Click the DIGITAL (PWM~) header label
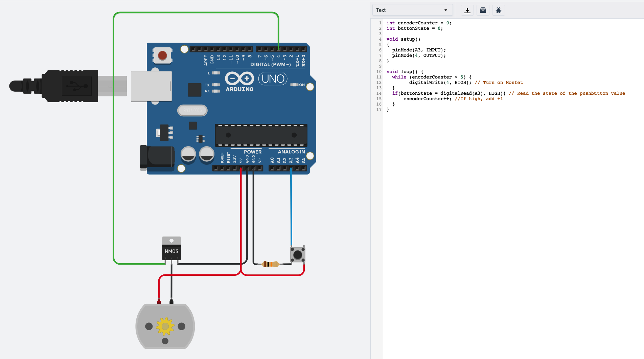Screen dimensions: 644x359 [271, 64]
